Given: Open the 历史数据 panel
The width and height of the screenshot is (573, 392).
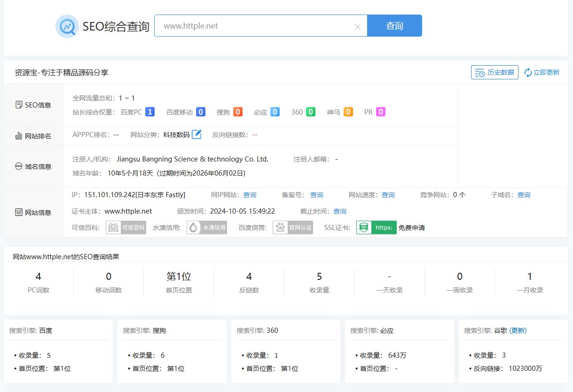Looking at the screenshot, I should [x=494, y=72].
